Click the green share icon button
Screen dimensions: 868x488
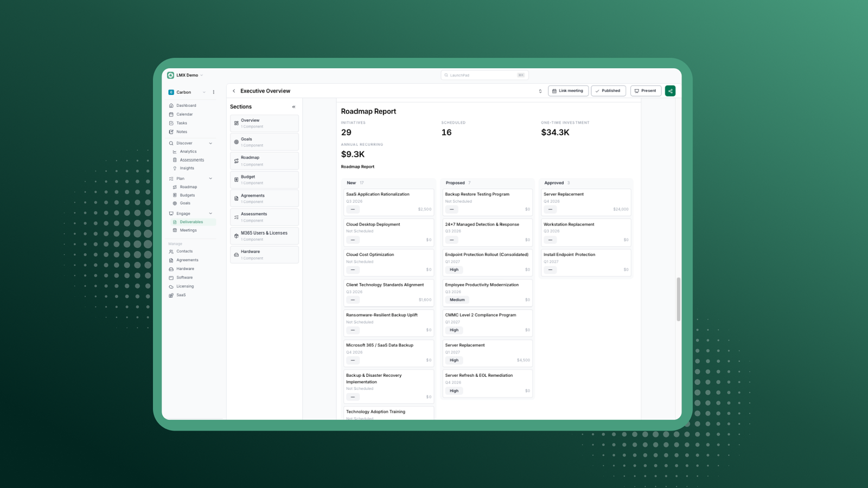click(670, 91)
